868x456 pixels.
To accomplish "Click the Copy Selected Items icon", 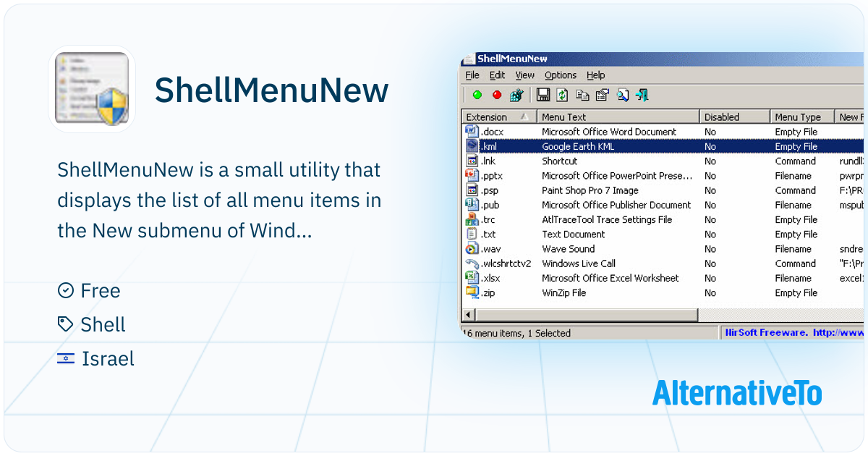I will pos(582,95).
